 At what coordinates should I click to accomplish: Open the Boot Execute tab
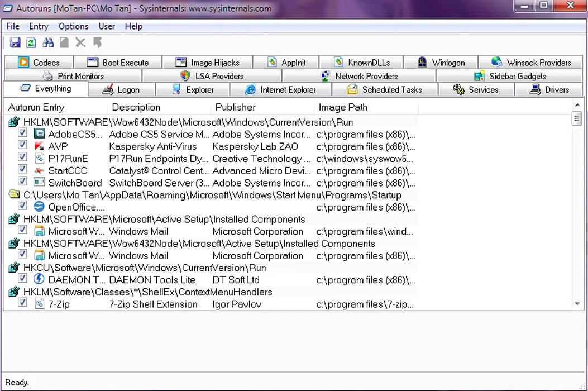coord(118,63)
